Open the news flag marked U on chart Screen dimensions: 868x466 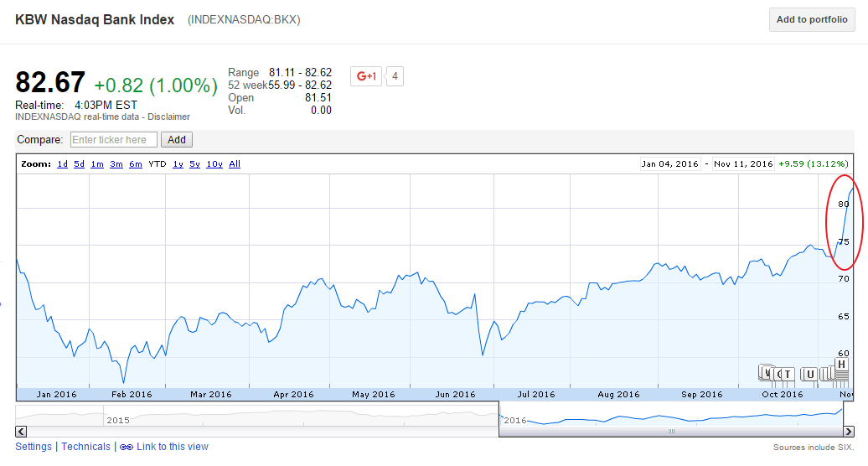pos(810,374)
